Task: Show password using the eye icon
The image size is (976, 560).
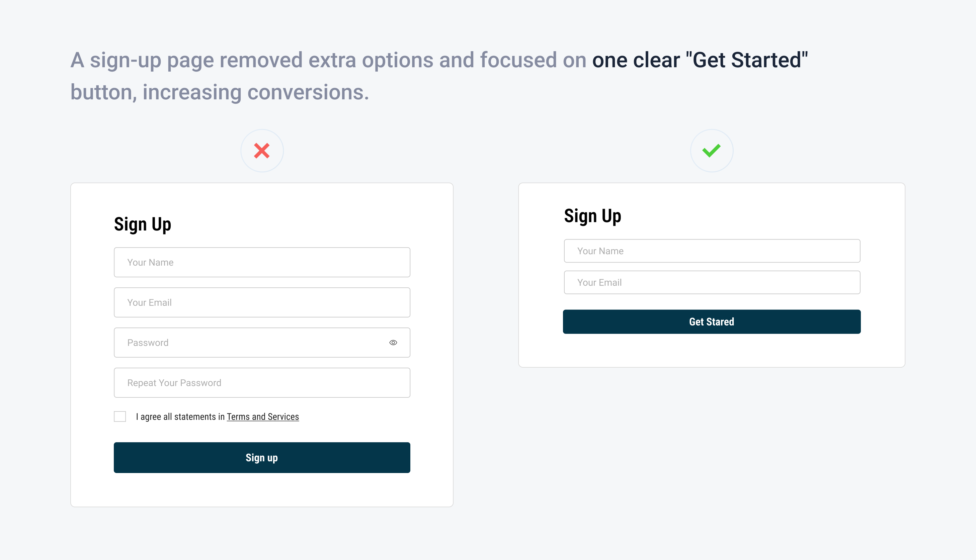Action: pyautogui.click(x=393, y=343)
